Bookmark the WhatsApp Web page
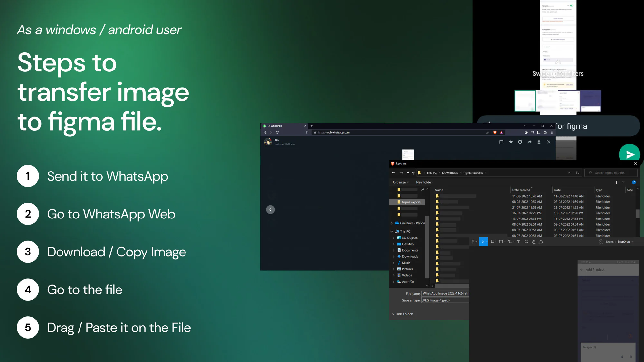Viewport: 644px width, 362px height. (x=307, y=132)
